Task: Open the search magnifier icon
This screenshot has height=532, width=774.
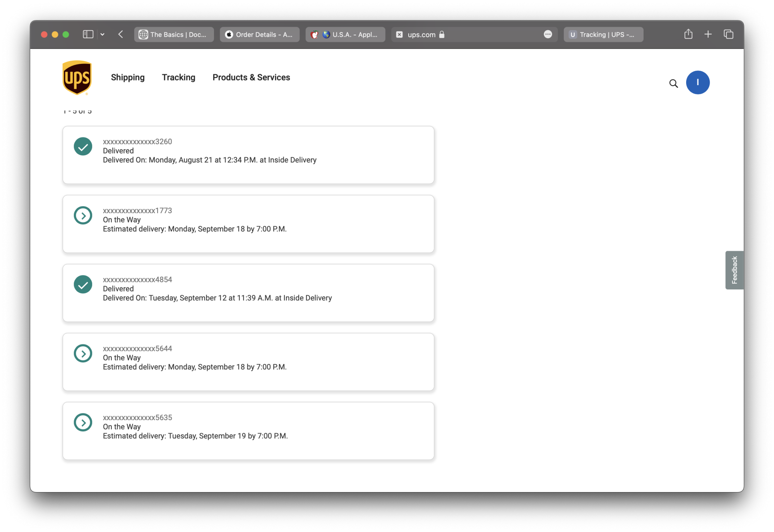Action: pyautogui.click(x=673, y=84)
